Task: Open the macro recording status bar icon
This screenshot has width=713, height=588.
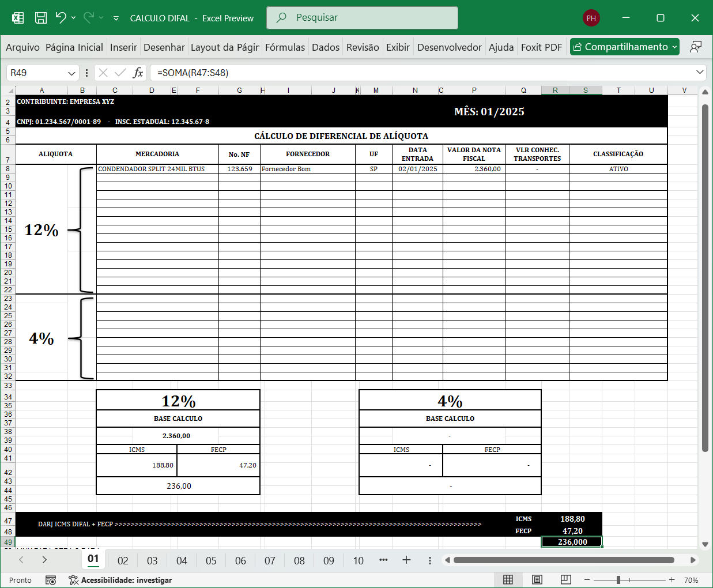Action: [51, 580]
